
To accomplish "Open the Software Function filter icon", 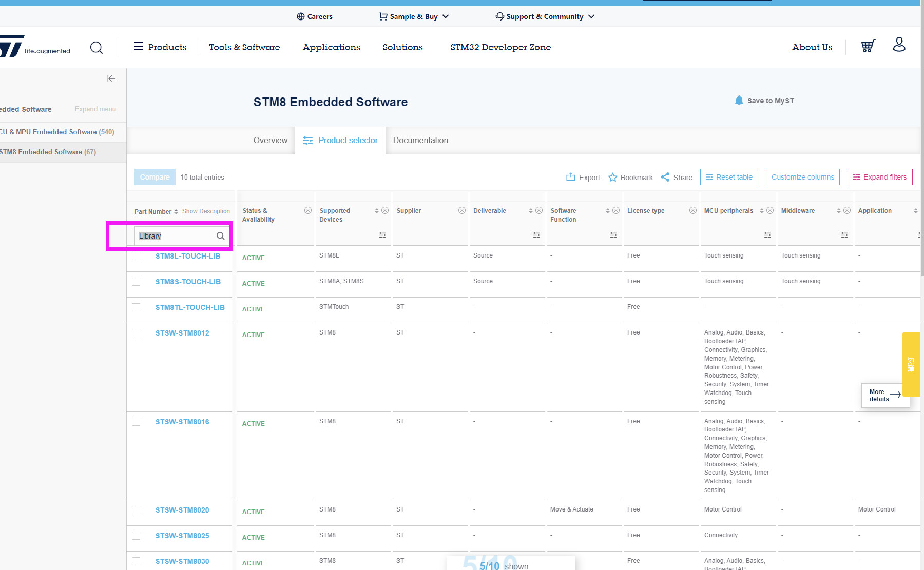I will point(613,235).
